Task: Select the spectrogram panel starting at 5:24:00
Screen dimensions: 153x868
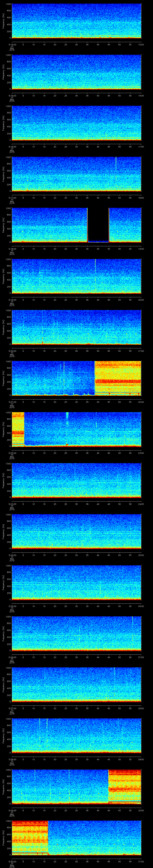Action: 76,531
